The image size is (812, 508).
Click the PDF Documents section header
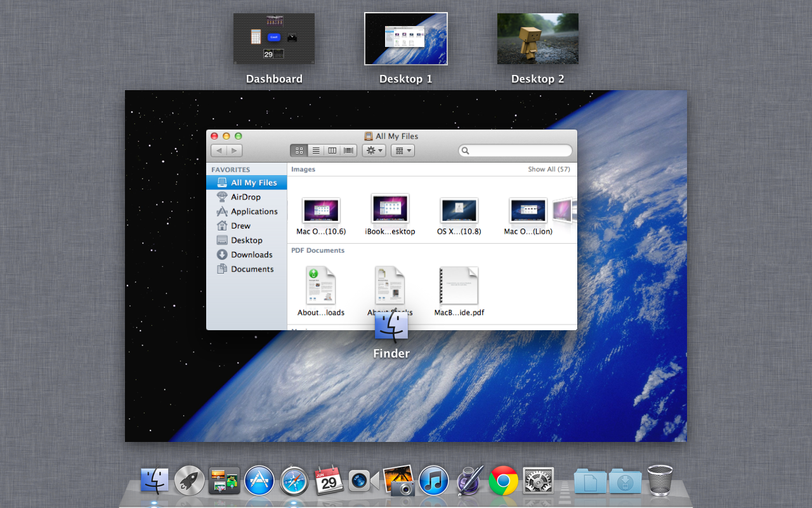tap(318, 250)
